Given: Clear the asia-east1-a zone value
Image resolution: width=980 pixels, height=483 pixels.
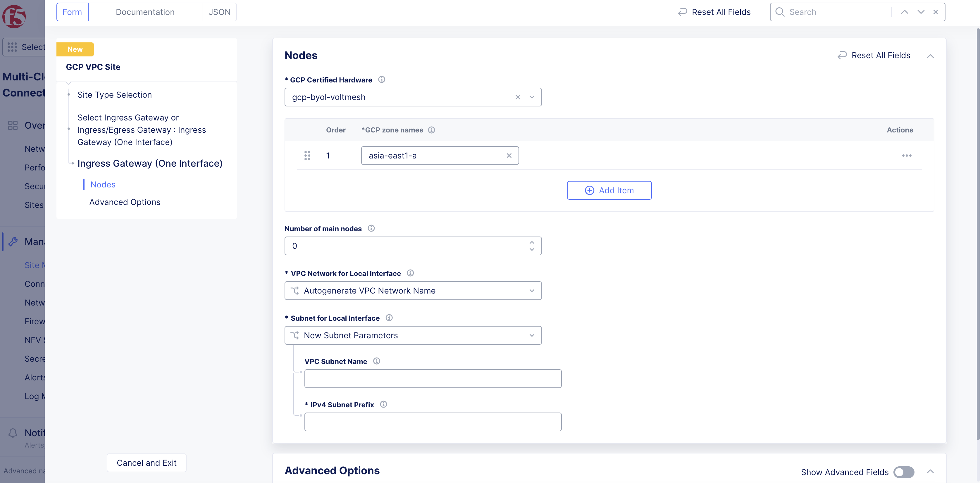Looking at the screenshot, I should coord(509,156).
